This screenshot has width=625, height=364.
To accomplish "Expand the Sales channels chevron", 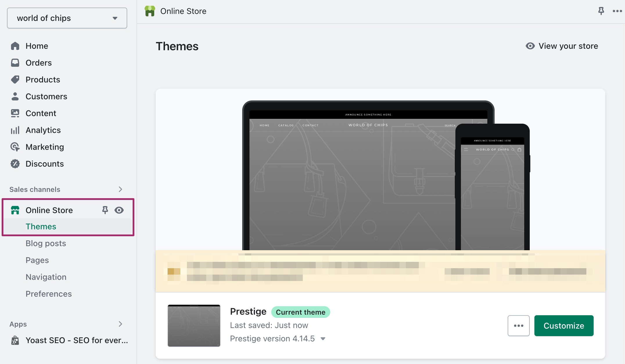I will (x=120, y=189).
